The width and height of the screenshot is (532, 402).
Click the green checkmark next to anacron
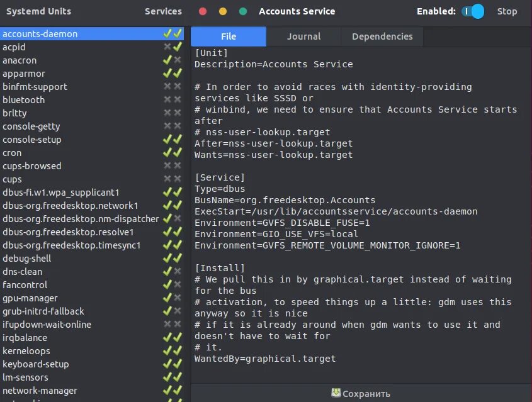pos(167,60)
